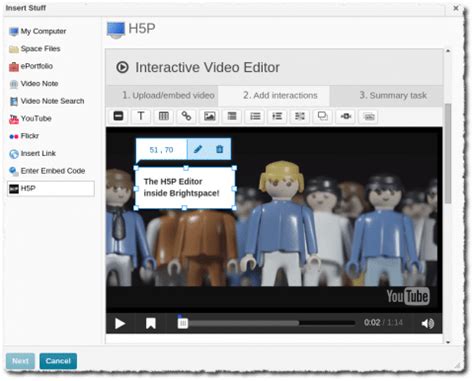Select H5P in the sidebar list
This screenshot has height=381, width=474.
point(51,189)
